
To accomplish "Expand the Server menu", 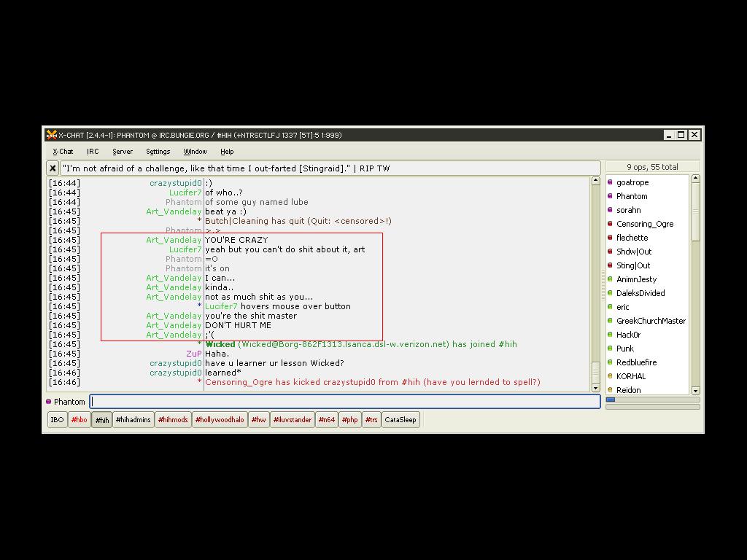I will point(123,152).
